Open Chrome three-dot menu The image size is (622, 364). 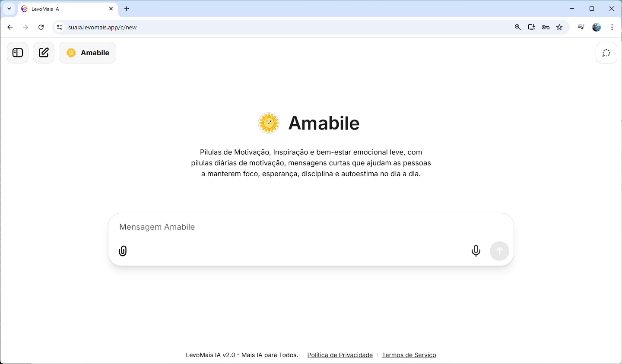pos(612,27)
